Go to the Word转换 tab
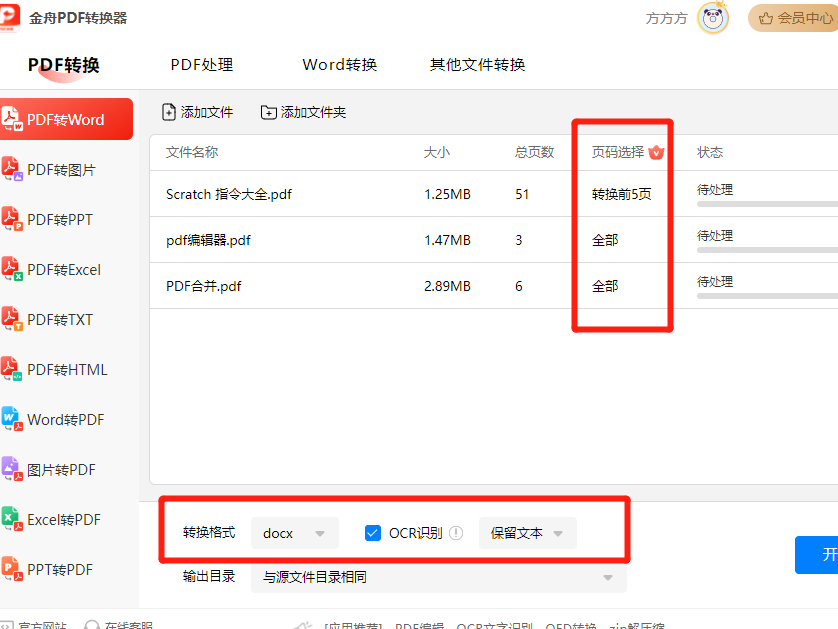This screenshot has width=838, height=629. (x=340, y=65)
